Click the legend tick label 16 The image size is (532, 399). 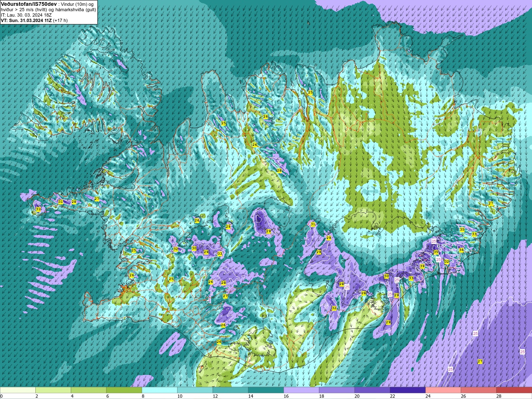[286, 396]
